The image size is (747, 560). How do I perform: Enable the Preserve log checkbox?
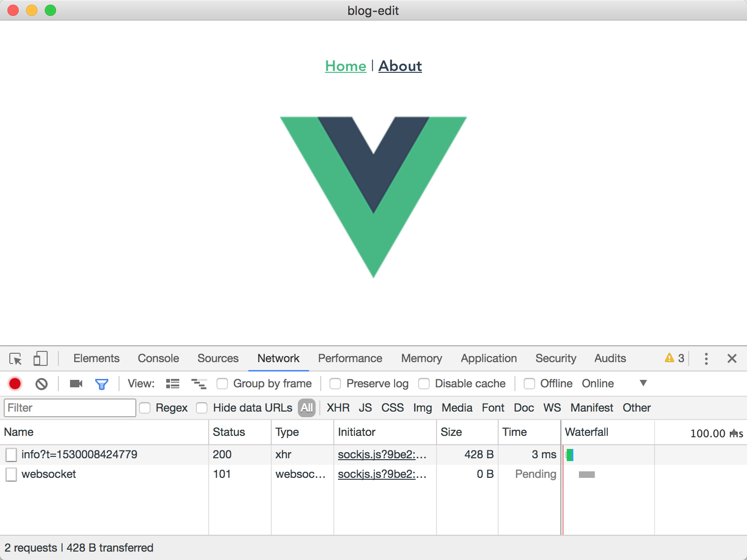(x=335, y=384)
